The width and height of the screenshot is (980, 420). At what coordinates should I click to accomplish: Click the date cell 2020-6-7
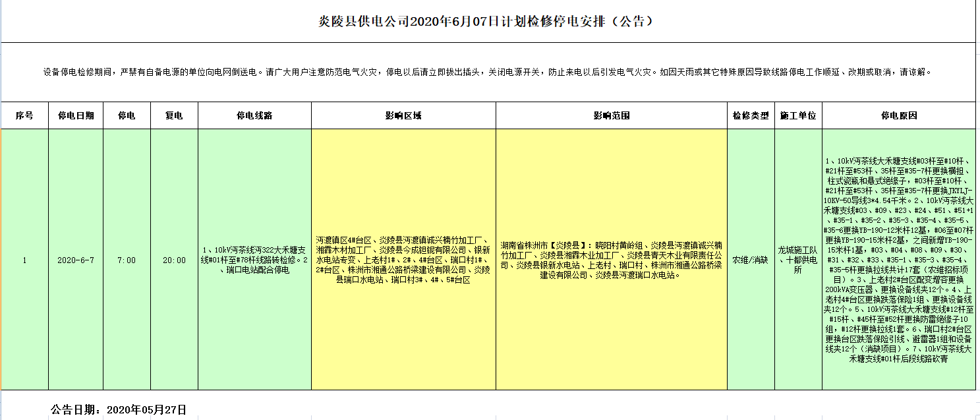point(76,260)
